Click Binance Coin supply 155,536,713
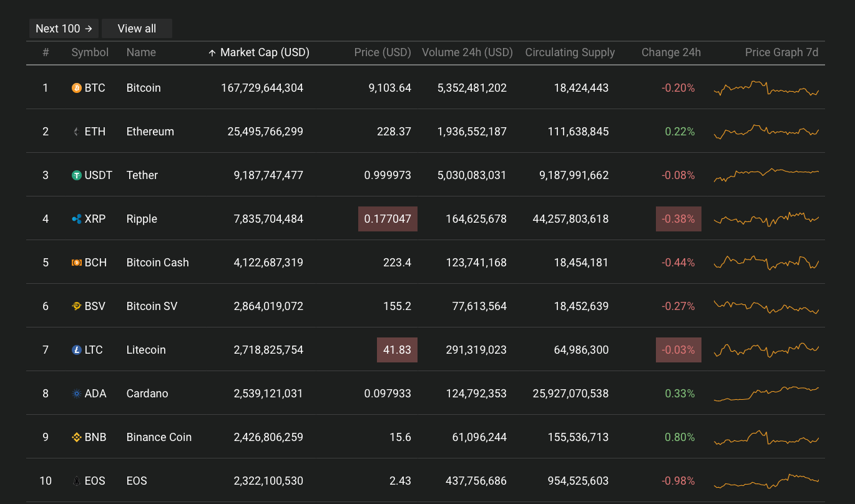 click(578, 437)
